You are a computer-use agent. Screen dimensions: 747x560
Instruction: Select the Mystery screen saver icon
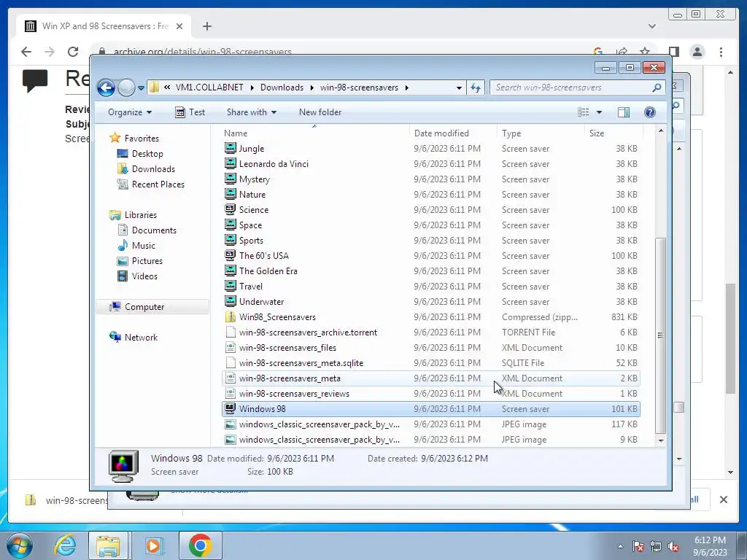click(x=230, y=179)
